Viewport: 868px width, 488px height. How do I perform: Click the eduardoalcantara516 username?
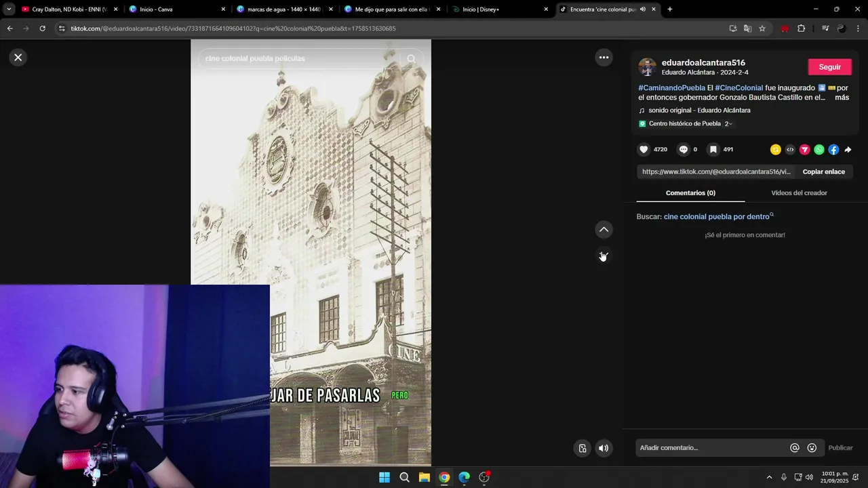coord(703,63)
